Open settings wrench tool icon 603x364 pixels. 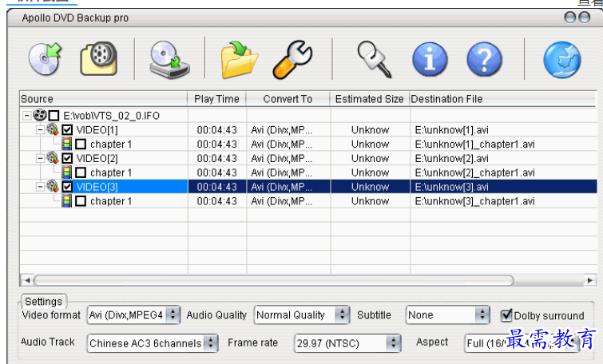tap(293, 61)
